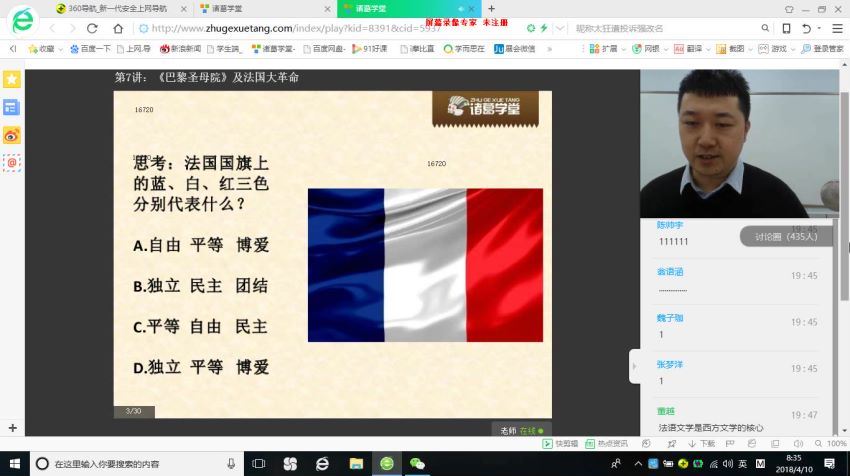
Task: Open the browser hamburger menu
Action: (838, 28)
